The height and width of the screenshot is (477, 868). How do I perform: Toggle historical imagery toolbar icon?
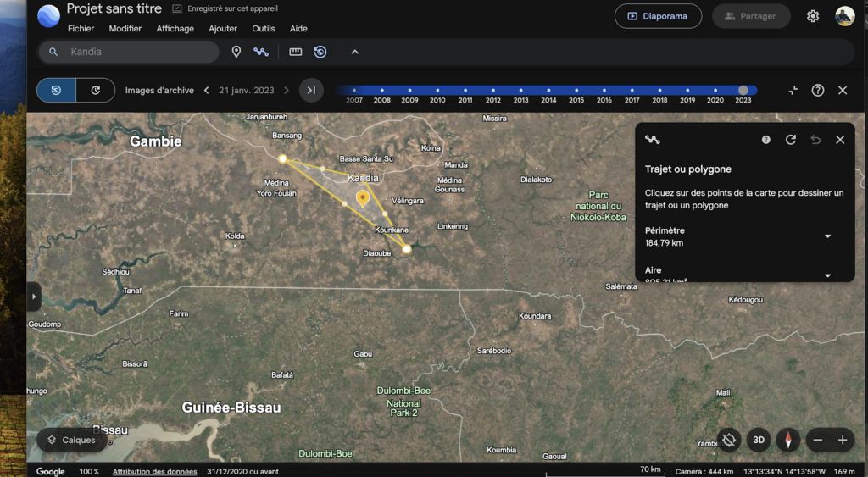point(320,52)
